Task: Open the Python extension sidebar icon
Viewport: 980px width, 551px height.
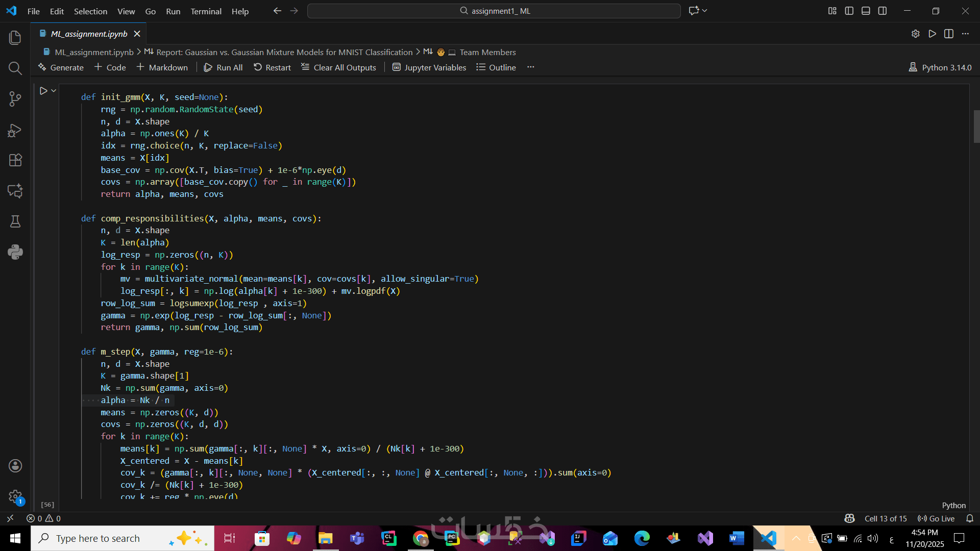Action: pyautogui.click(x=15, y=252)
